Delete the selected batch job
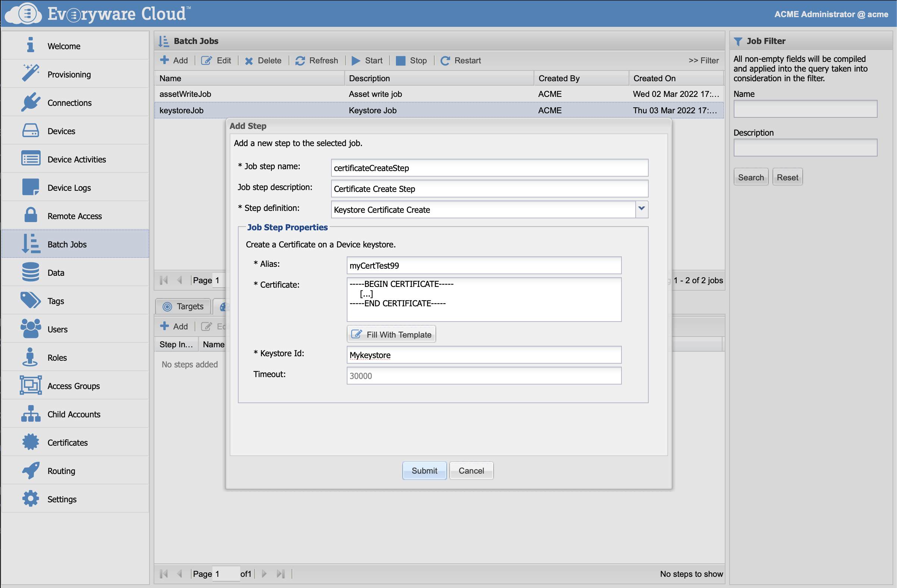897x588 pixels. (x=263, y=60)
